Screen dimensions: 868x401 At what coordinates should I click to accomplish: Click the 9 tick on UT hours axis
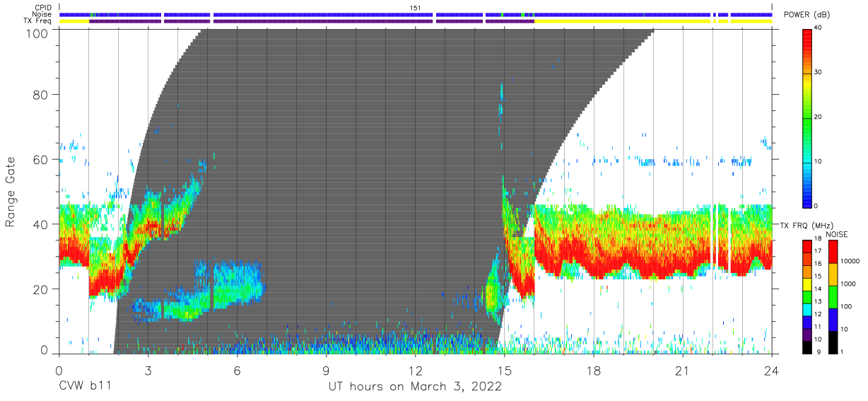327,369
